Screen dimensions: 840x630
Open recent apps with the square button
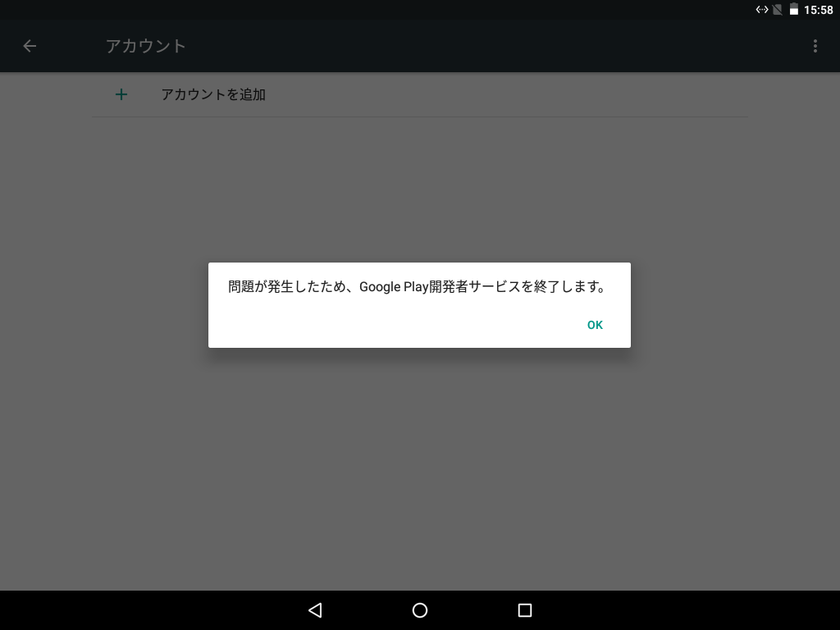pyautogui.click(x=525, y=610)
